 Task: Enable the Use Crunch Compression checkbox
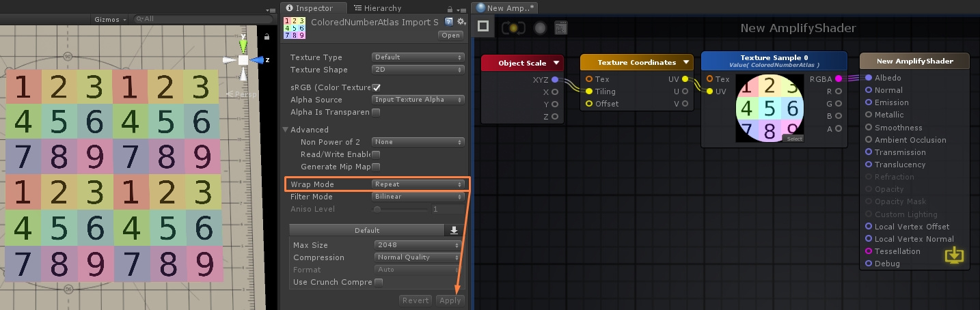[379, 282]
